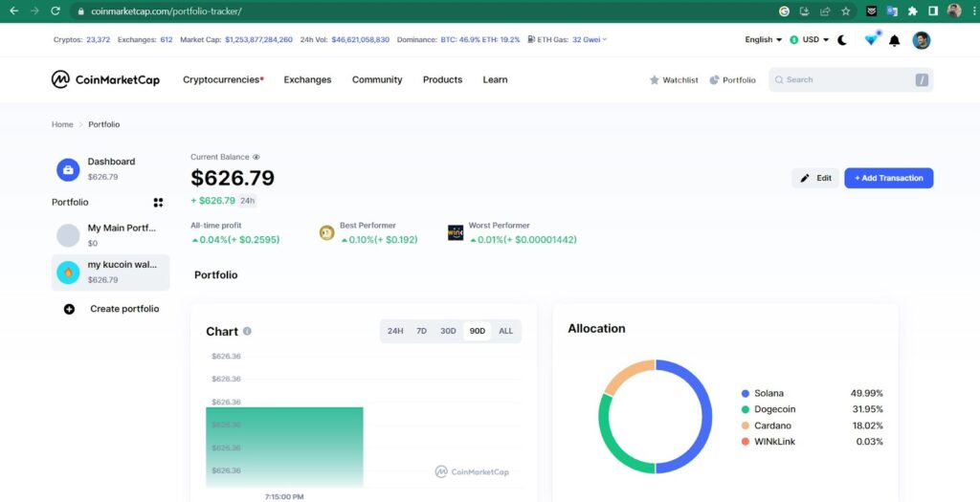
Task: Open the Exchanges menu
Action: (x=307, y=80)
